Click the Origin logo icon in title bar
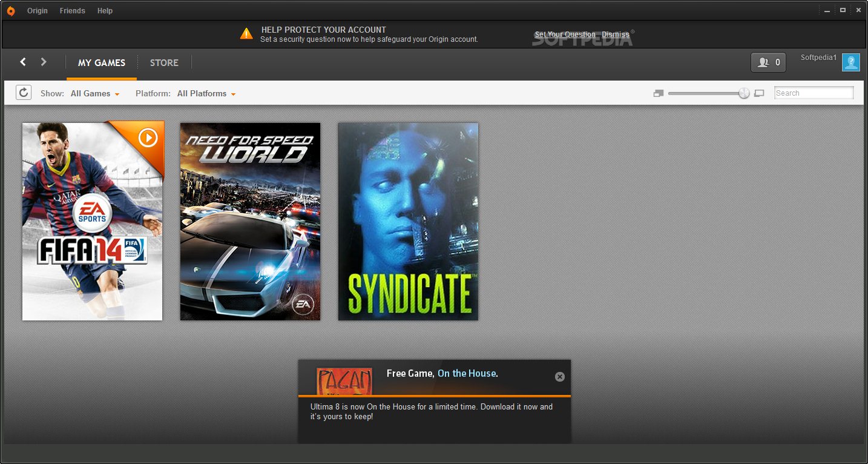The height and width of the screenshot is (464, 868). tap(11, 11)
